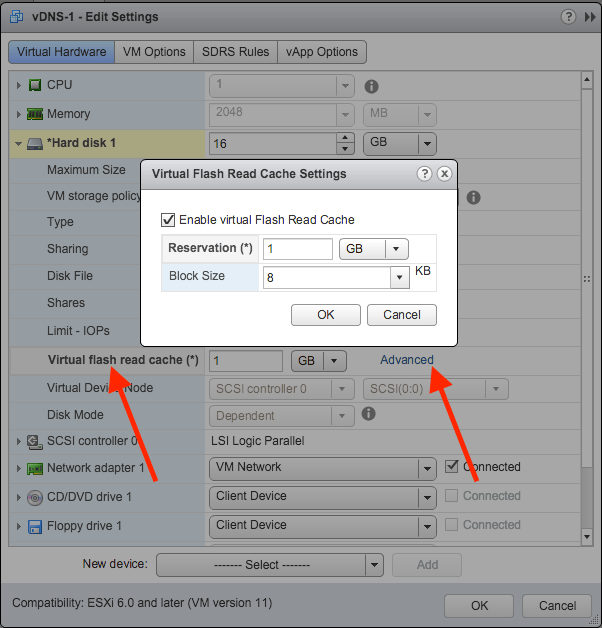
Task: Open the virtual flash read cache GB dropdown
Action: click(319, 361)
